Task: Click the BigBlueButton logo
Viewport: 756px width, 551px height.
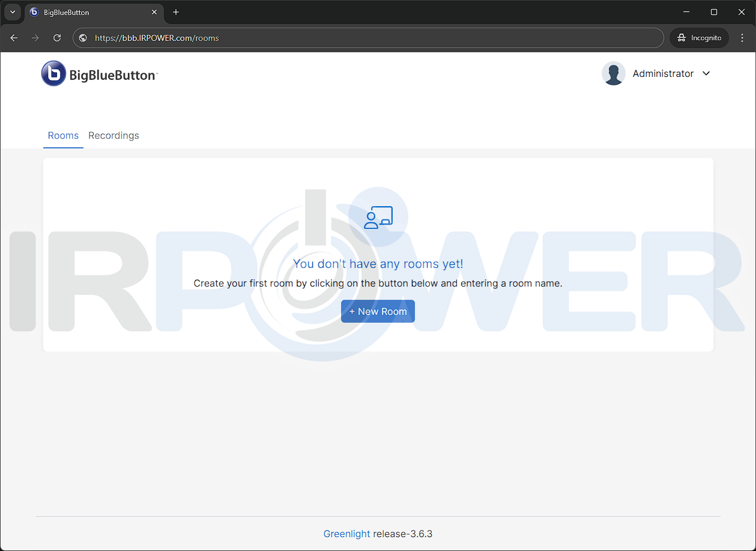Action: coord(99,73)
